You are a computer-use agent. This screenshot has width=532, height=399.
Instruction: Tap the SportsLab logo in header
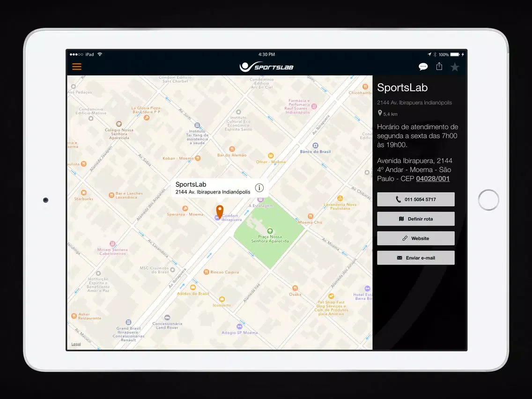266,66
